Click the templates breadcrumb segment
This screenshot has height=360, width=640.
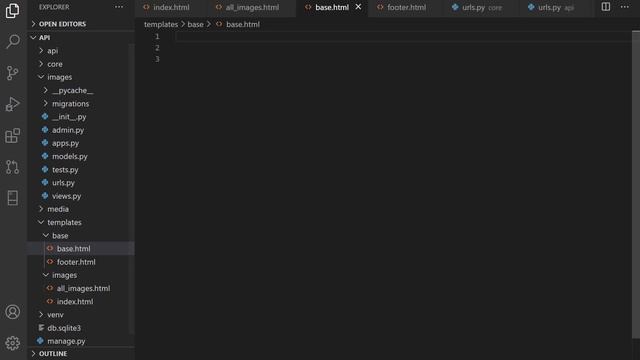pos(161,24)
